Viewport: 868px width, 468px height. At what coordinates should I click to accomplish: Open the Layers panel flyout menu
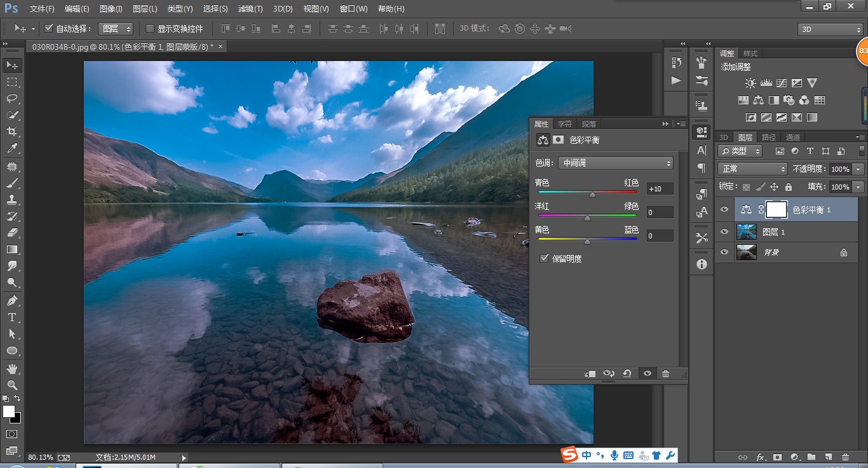[860, 137]
